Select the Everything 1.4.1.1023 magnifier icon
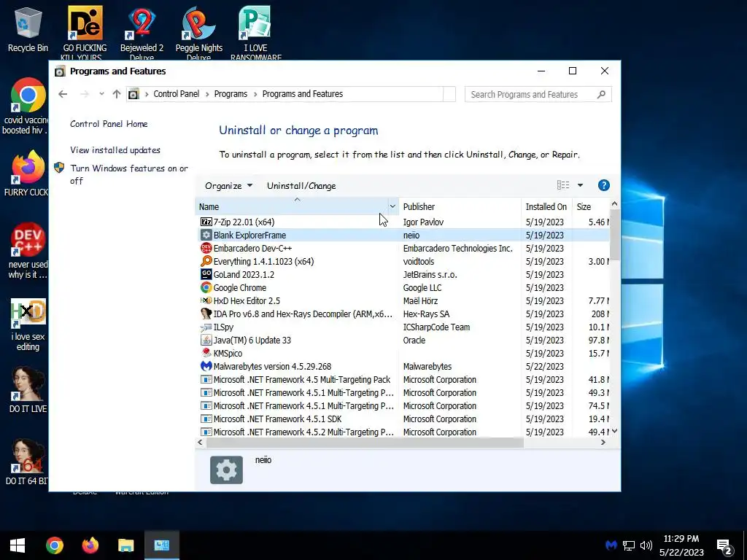The width and height of the screenshot is (747, 560). pos(206,262)
